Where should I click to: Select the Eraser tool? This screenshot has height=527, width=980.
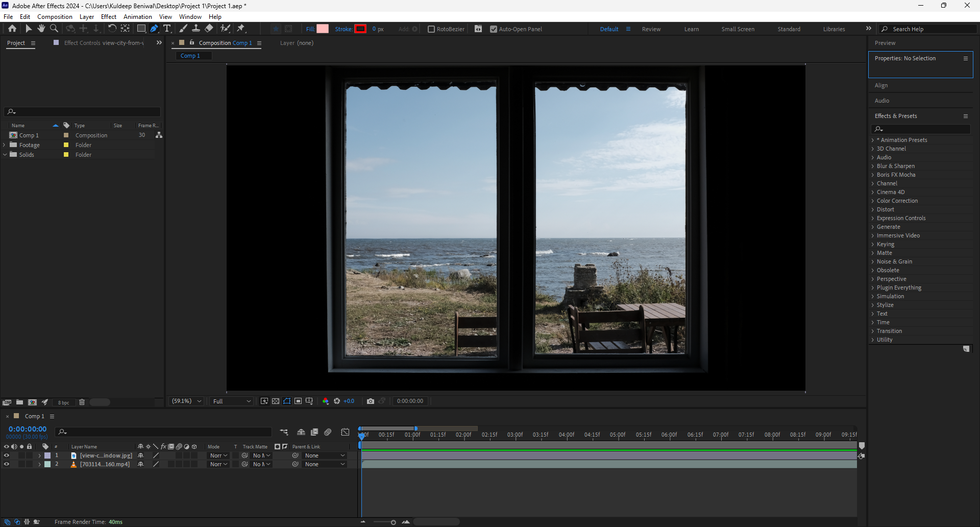209,29
